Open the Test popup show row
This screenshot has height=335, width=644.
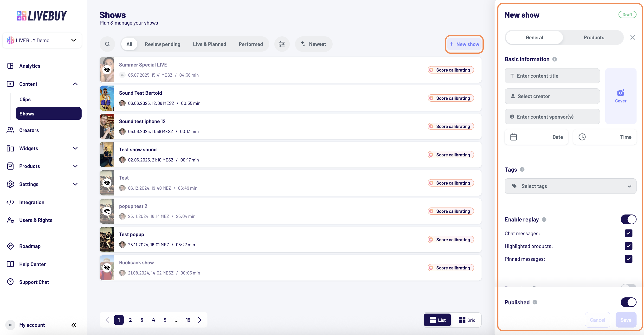coord(290,239)
